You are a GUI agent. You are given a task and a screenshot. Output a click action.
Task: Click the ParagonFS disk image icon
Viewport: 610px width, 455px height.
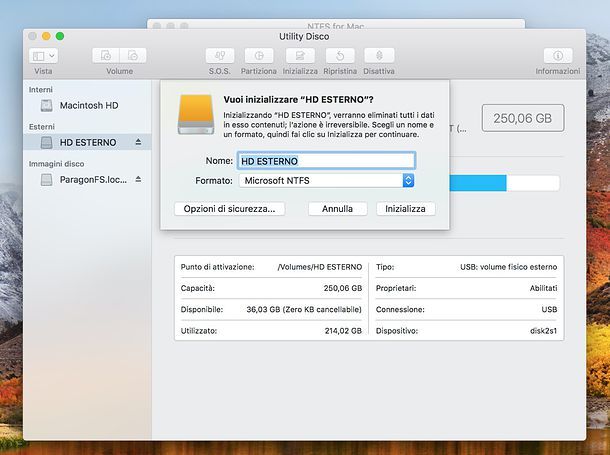47,180
